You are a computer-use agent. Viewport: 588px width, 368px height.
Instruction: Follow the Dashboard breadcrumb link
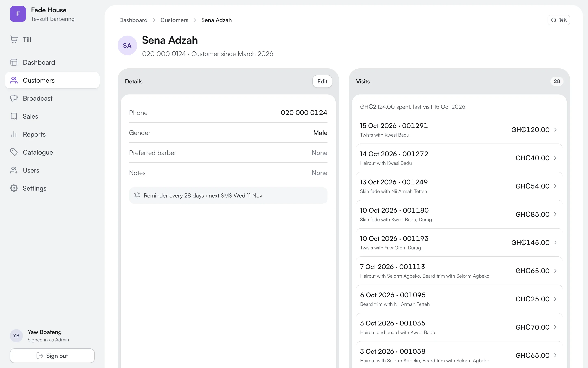tap(133, 20)
